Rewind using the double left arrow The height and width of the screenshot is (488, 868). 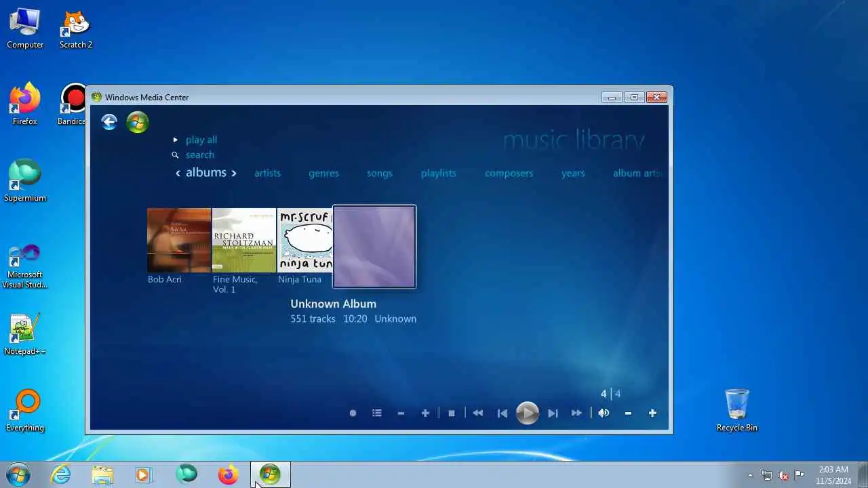478,413
